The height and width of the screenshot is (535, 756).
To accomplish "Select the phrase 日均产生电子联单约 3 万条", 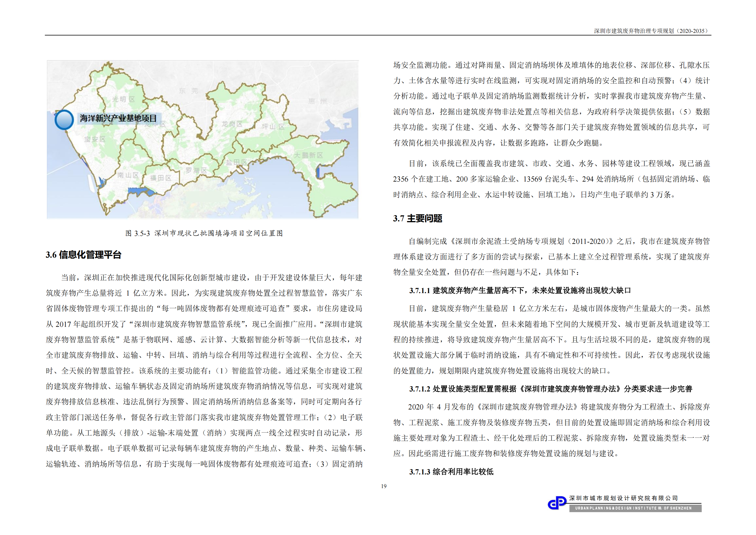I will tap(626, 195).
